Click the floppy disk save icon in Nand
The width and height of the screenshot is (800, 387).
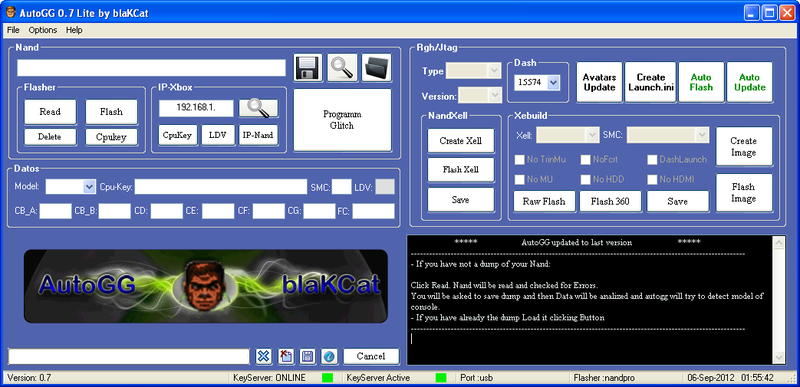[x=308, y=68]
